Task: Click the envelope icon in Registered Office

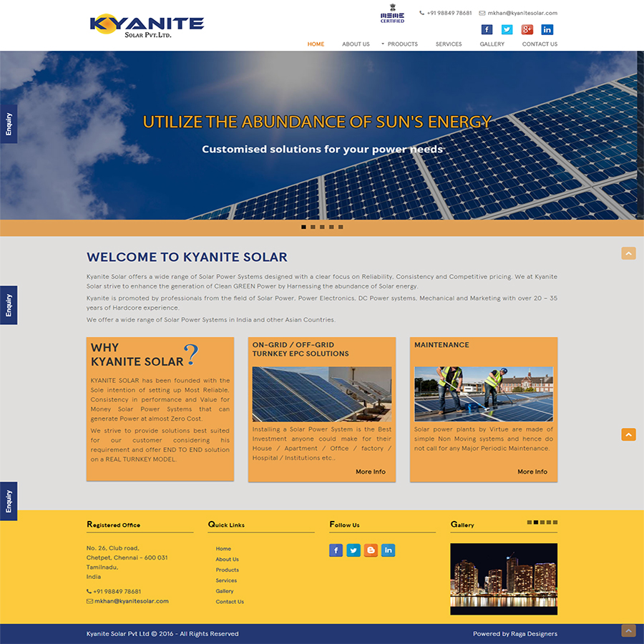Action: [x=89, y=601]
